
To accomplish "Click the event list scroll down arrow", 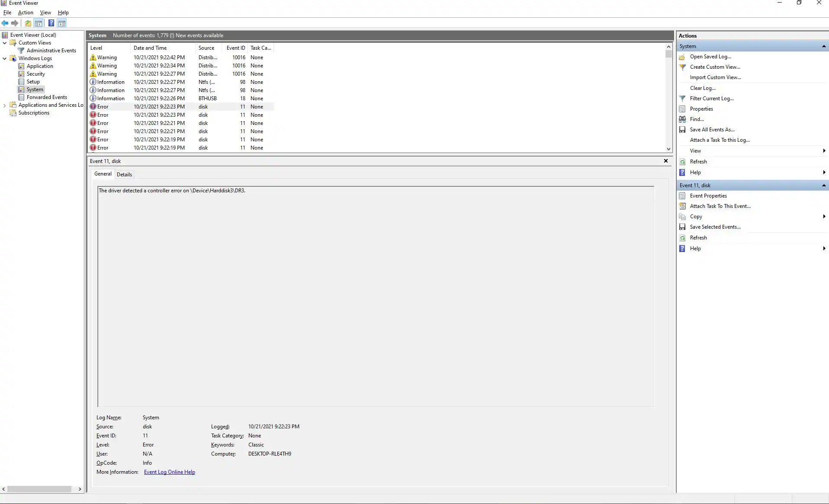I will pyautogui.click(x=668, y=149).
